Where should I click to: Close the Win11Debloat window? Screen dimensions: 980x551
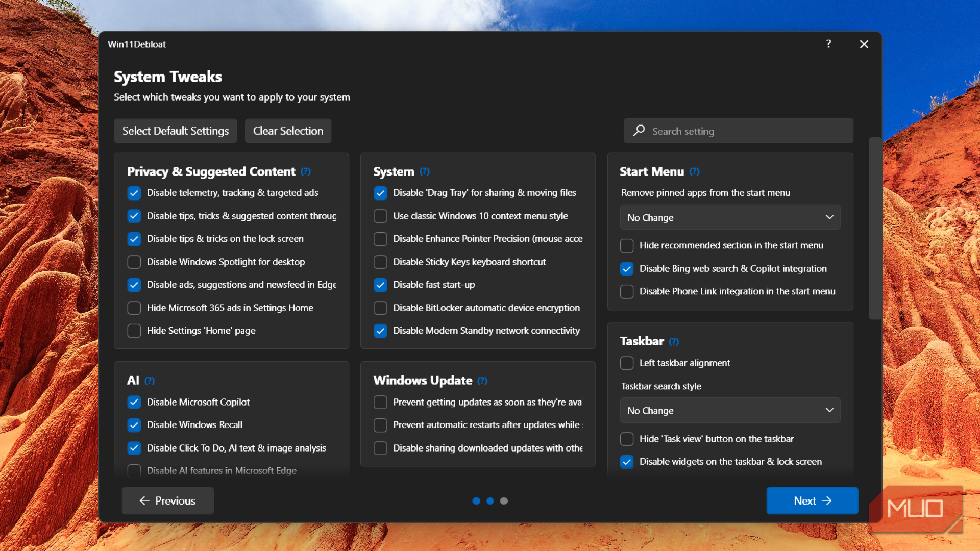tap(864, 44)
